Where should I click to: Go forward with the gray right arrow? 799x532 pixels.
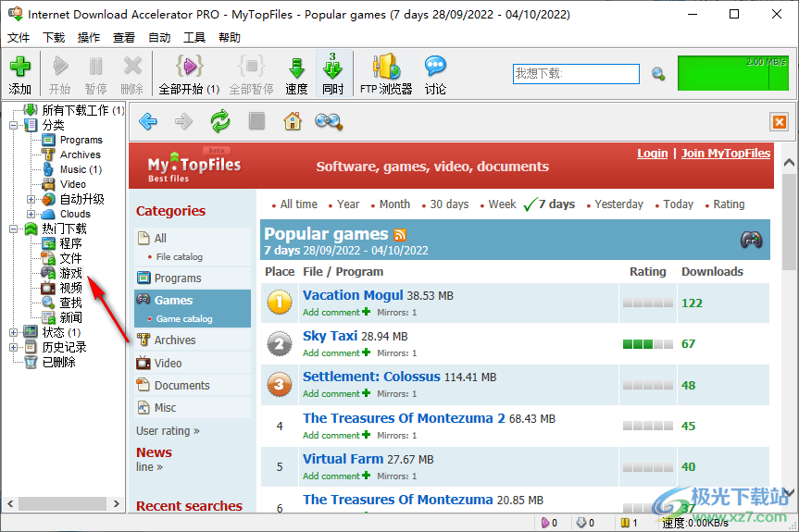point(183,121)
